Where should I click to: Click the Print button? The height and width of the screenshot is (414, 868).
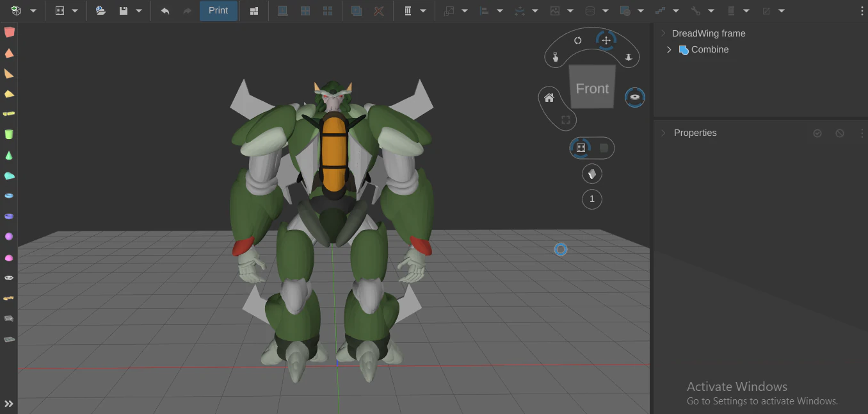218,11
